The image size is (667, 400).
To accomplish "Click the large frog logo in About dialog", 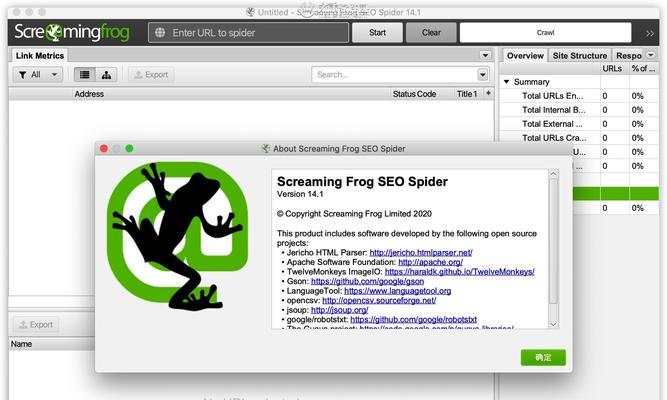I will point(177,236).
